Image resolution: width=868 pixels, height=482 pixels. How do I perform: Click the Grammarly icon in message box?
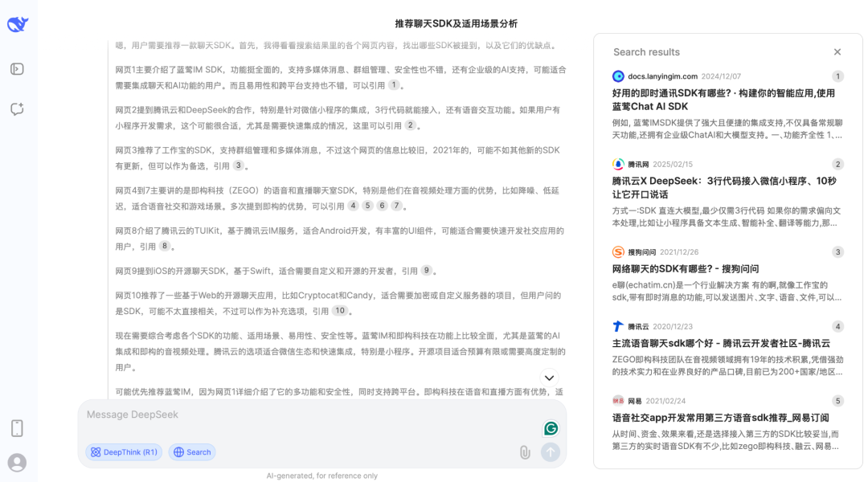click(x=551, y=428)
